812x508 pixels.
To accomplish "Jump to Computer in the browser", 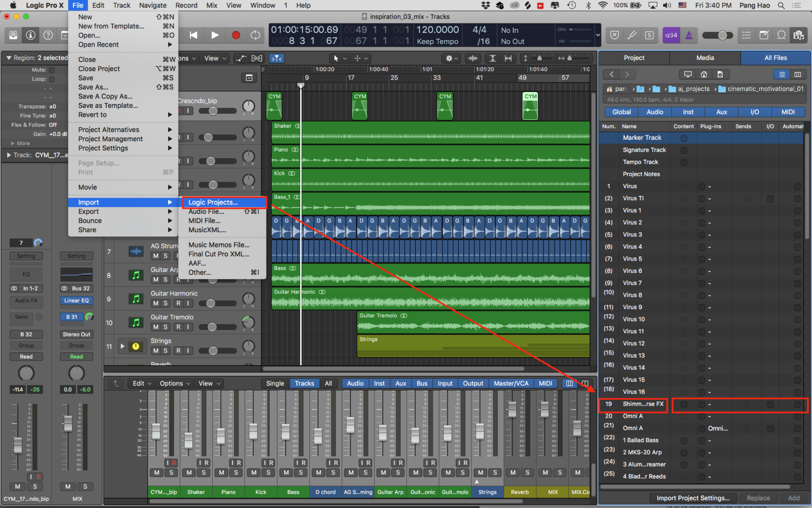I will 688,74.
